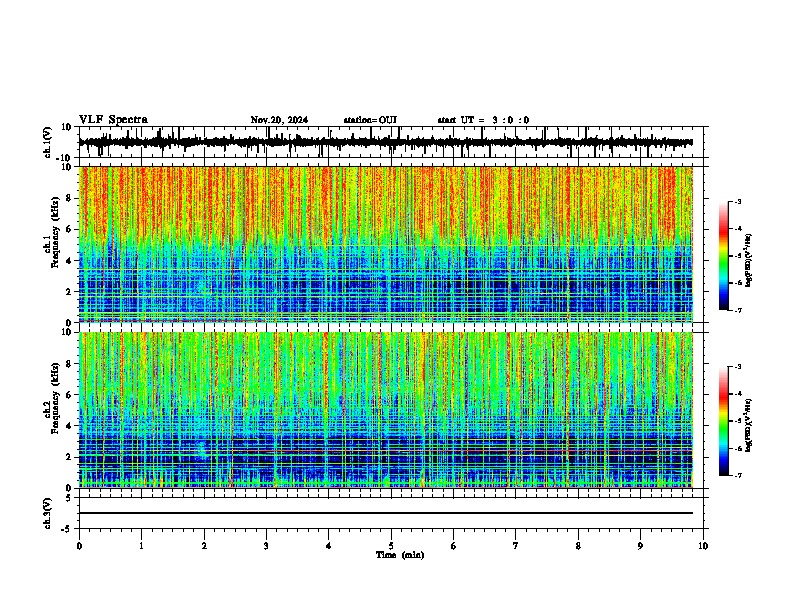The width and height of the screenshot is (792, 612).
Task: Click the 'ch.3(V)' axis label
Action: point(48,513)
